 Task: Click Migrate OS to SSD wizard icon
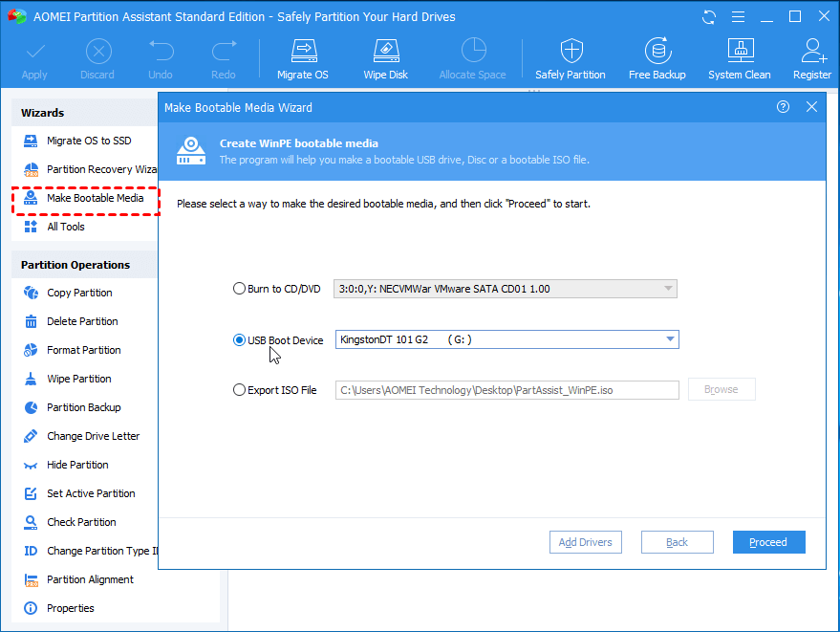tap(31, 141)
